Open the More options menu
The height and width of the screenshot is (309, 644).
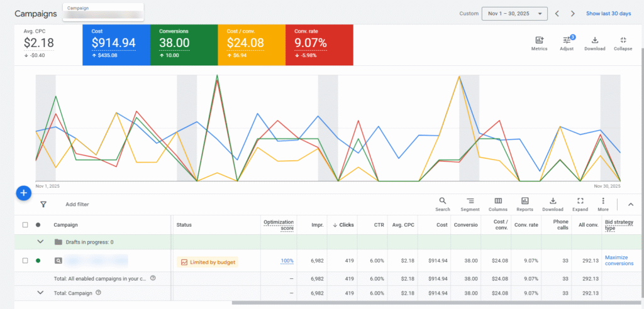(603, 201)
